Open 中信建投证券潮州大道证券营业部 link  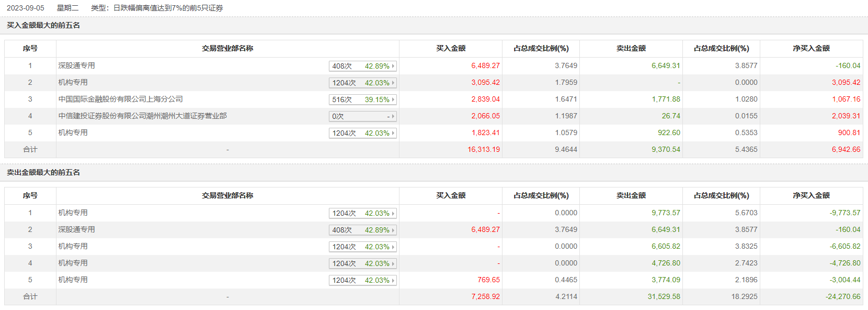pos(142,116)
